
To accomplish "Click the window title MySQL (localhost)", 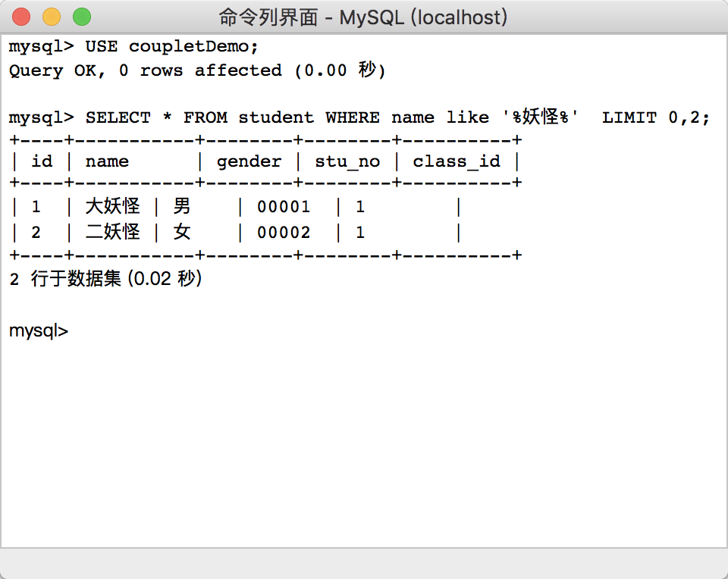I will 363,17.
